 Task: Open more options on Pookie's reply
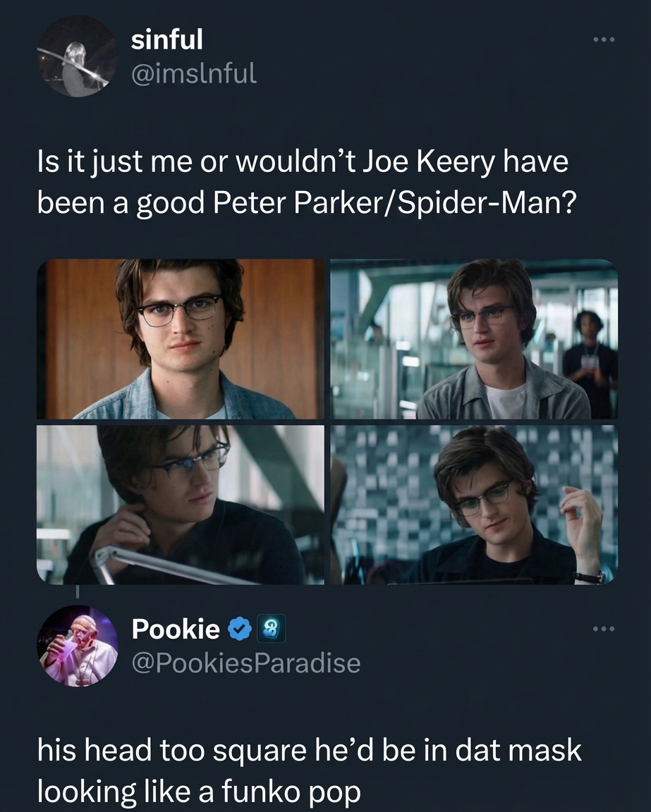[x=603, y=629]
